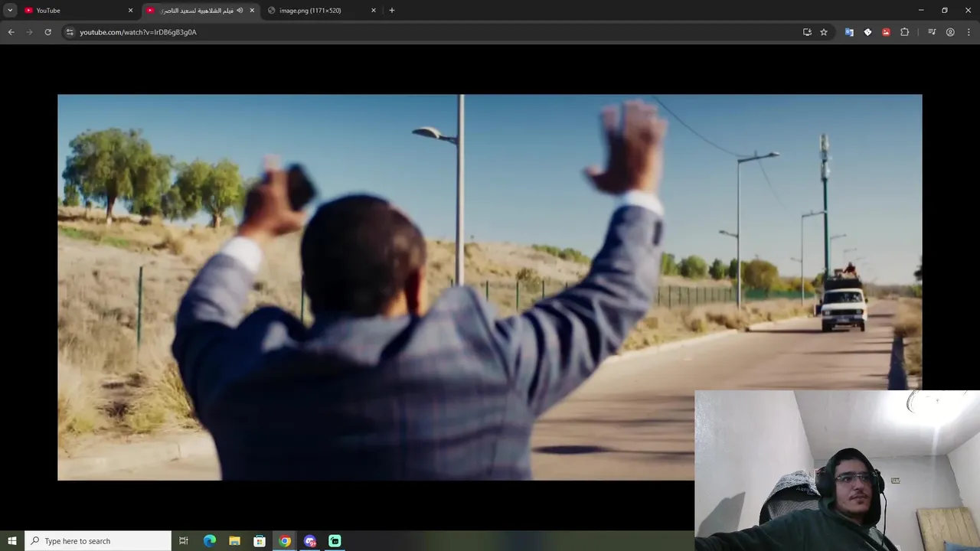Close the Arabic-titled video tab
The width and height of the screenshot is (980, 551).
point(252,10)
